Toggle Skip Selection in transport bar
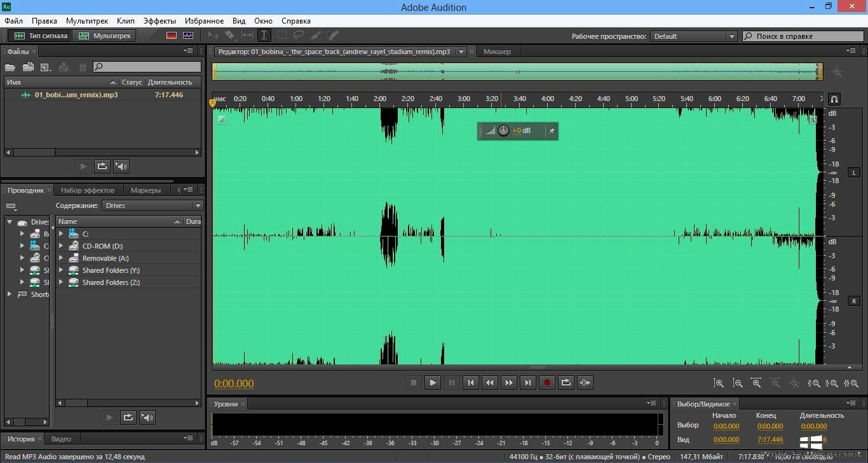Viewport: 868px width, 463px height. 585,382
